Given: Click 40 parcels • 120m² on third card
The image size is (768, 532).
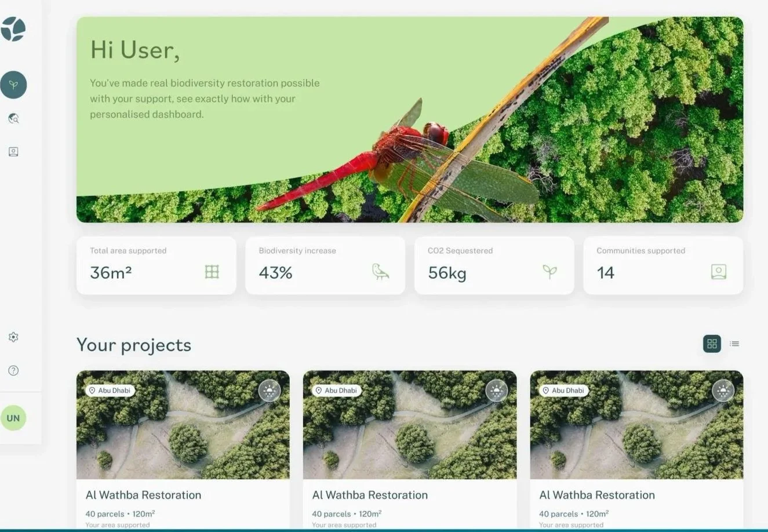Looking at the screenshot, I should [x=574, y=514].
